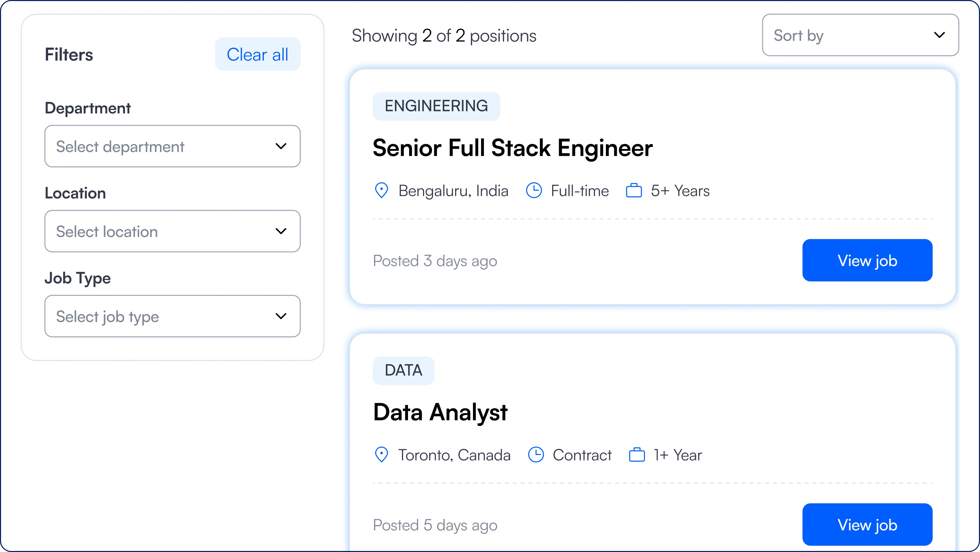Screen dimensions: 980x552
Task: Open the Sort by dropdown
Action: (x=860, y=35)
